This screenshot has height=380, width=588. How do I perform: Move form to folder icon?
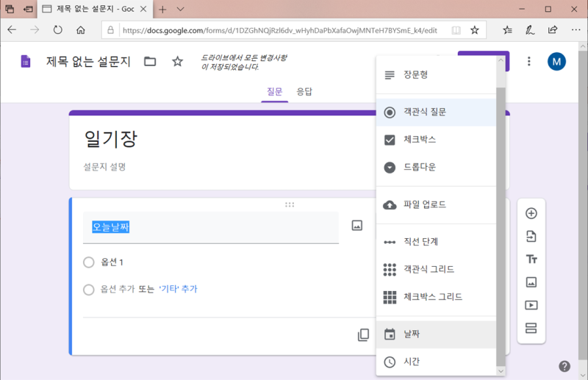(x=150, y=61)
